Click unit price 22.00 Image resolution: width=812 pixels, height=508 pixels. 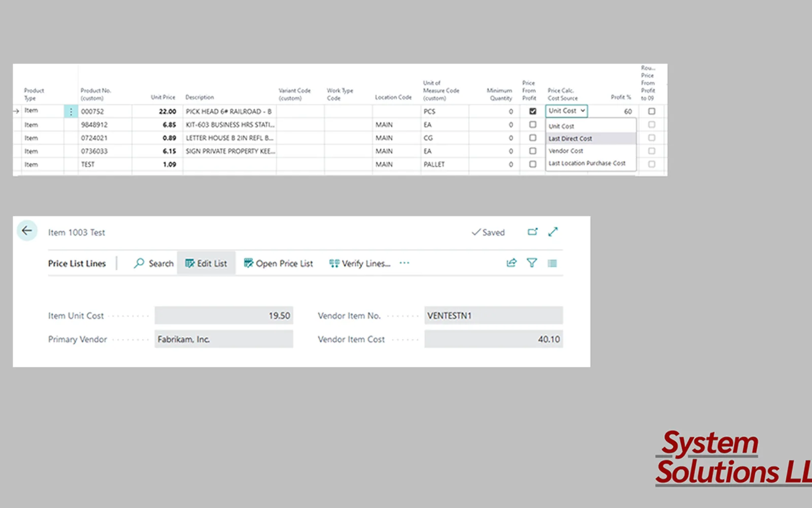[x=167, y=111]
